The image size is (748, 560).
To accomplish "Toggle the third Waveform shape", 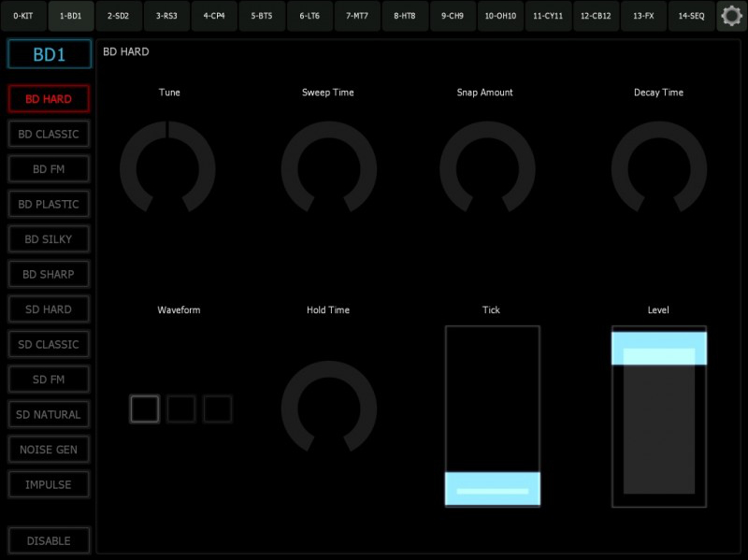I will pyautogui.click(x=217, y=409).
